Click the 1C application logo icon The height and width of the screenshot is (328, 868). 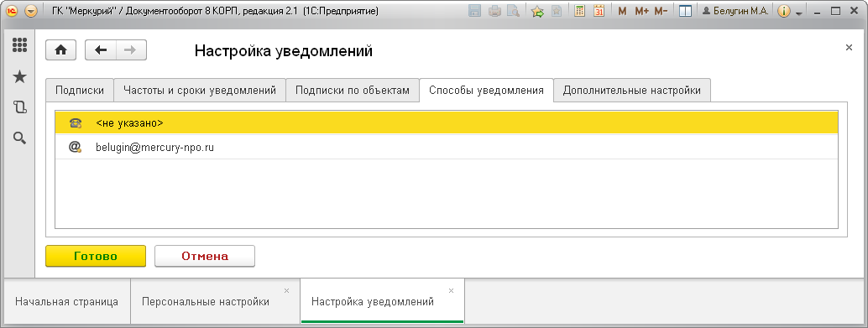pos(13,11)
